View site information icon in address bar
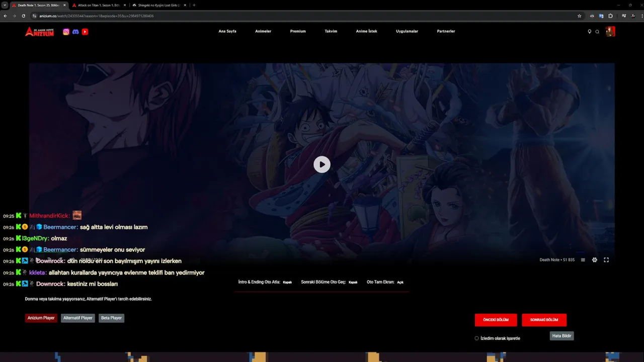 (34, 16)
